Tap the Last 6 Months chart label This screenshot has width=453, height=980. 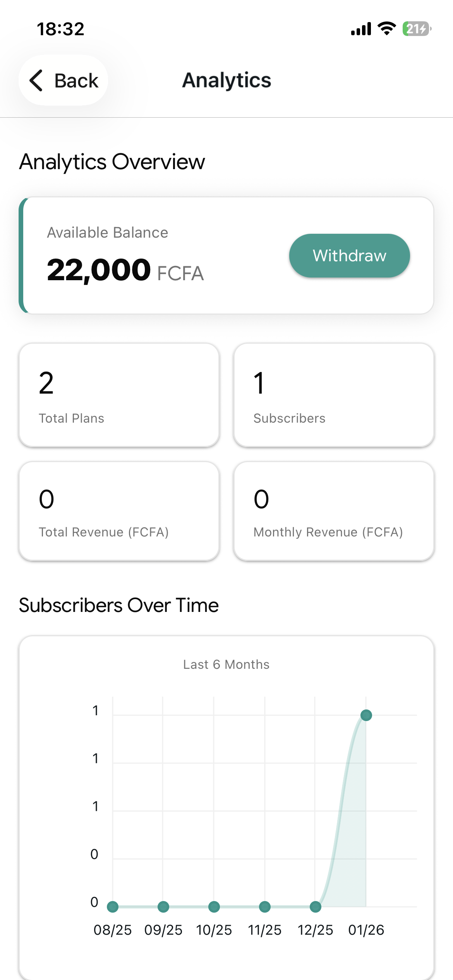(x=226, y=665)
